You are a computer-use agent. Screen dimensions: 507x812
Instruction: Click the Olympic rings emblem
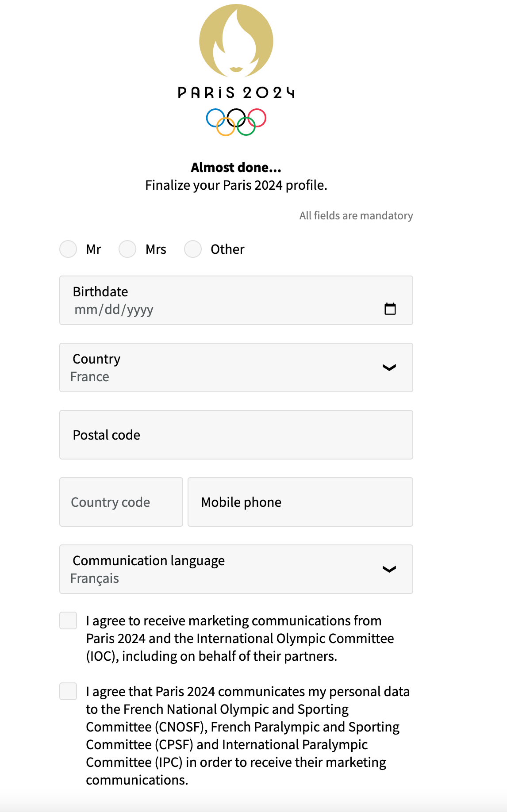236,122
